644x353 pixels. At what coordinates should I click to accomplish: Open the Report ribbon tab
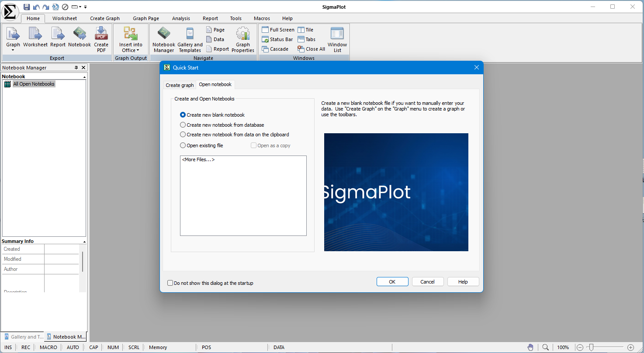(210, 18)
